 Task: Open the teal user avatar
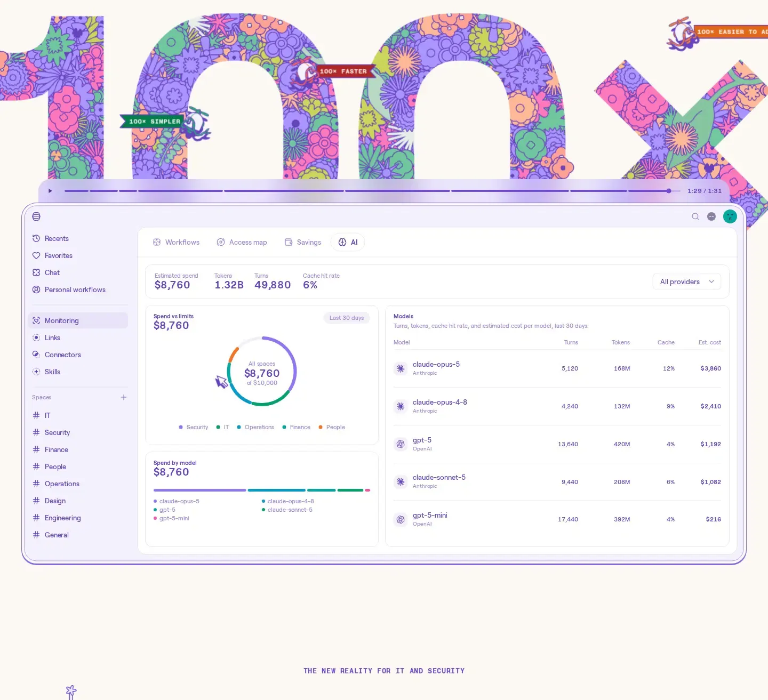click(730, 216)
